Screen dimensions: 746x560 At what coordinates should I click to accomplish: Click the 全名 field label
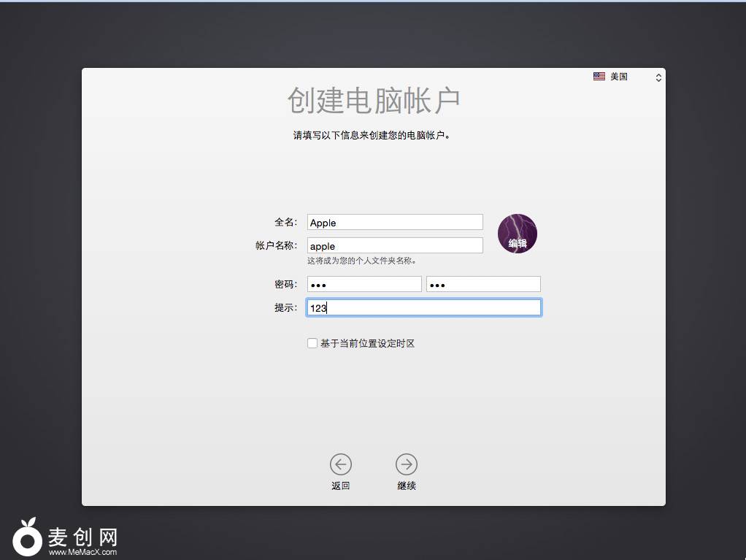pos(285,222)
